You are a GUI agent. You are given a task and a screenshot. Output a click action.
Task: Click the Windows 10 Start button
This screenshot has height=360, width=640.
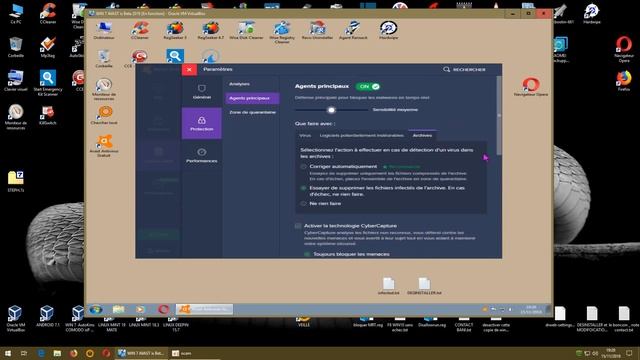[x=7, y=353]
